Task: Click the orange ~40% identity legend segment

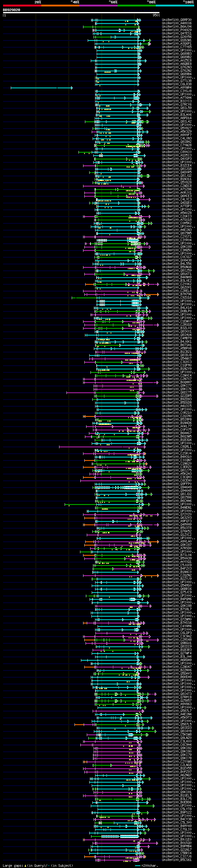Action: (x=60, y=6)
